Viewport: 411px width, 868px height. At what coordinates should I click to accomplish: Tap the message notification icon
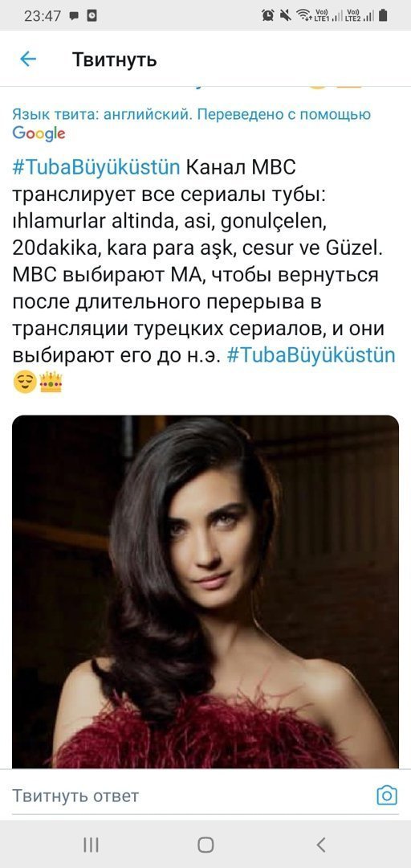coord(74,17)
